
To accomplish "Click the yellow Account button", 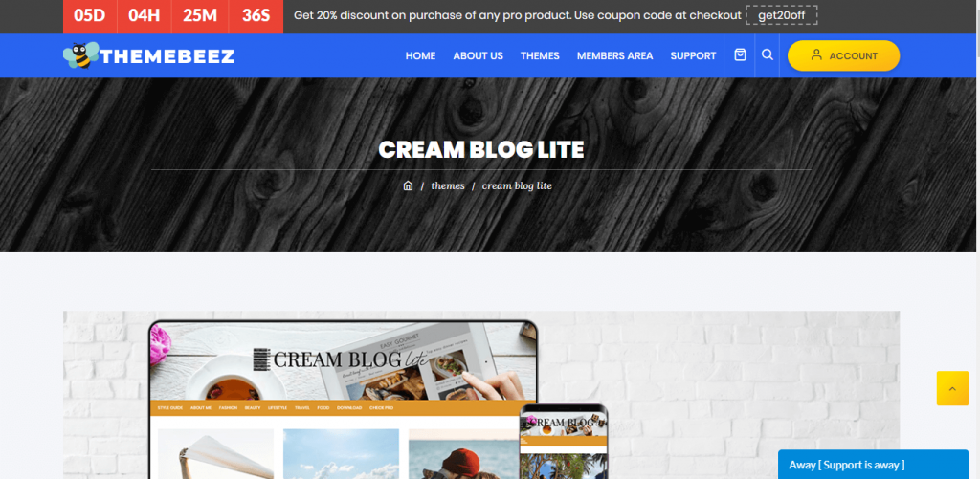I will click(844, 55).
